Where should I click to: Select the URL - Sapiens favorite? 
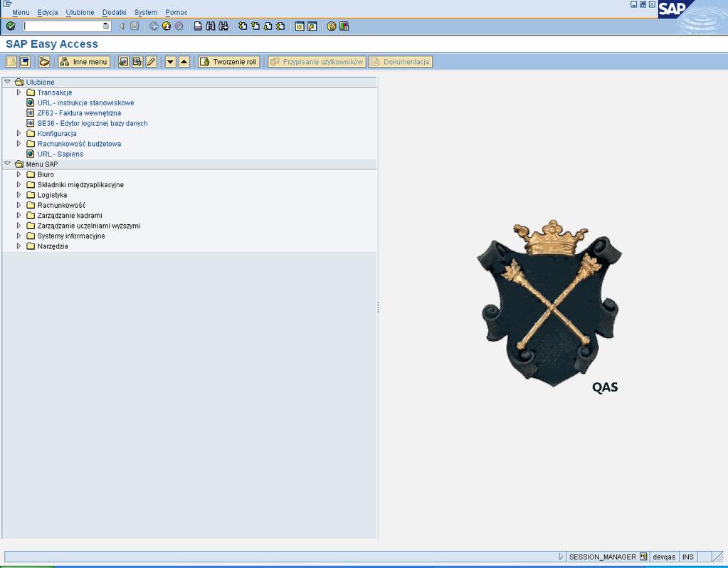tap(60, 154)
